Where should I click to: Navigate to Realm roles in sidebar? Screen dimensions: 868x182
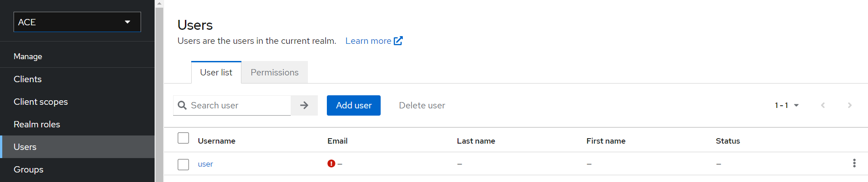[37, 124]
